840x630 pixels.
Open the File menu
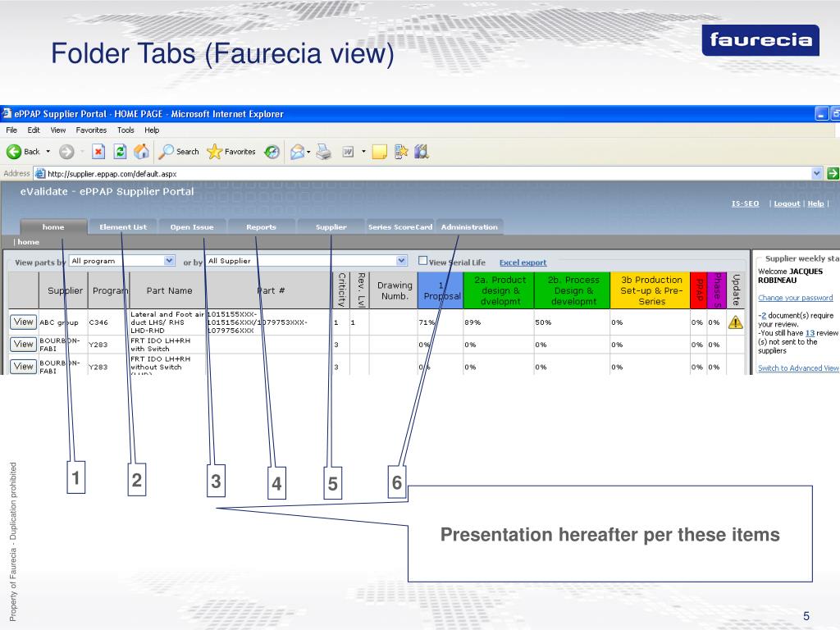[x=11, y=130]
